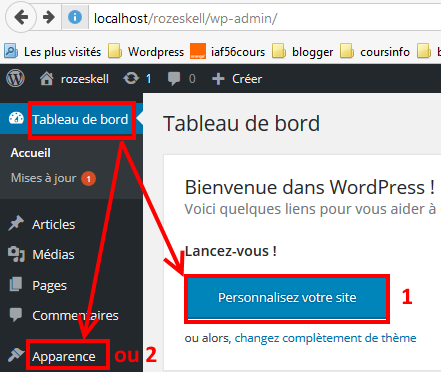Viewport: 441px width, 372px height.
Task: Open the Commentaires menu
Action: click(75, 315)
